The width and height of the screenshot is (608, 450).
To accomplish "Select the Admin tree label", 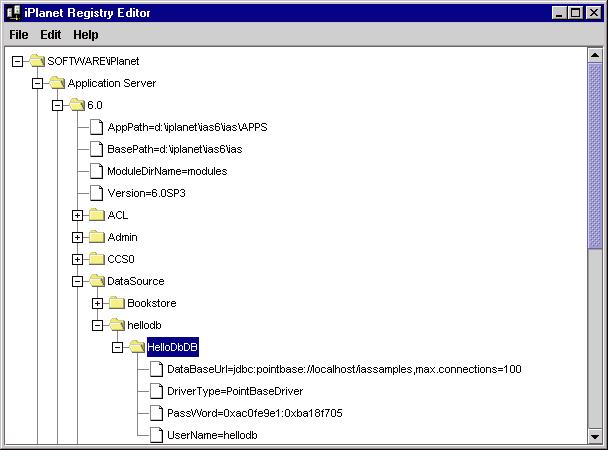I will point(123,237).
